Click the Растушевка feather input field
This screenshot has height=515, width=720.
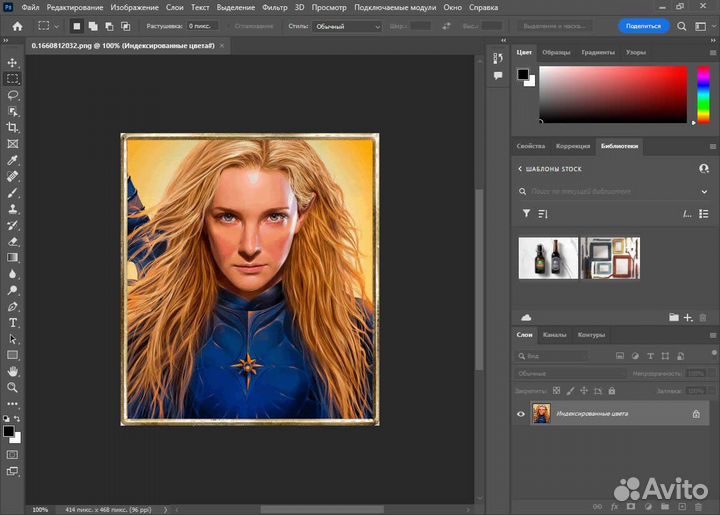202,26
